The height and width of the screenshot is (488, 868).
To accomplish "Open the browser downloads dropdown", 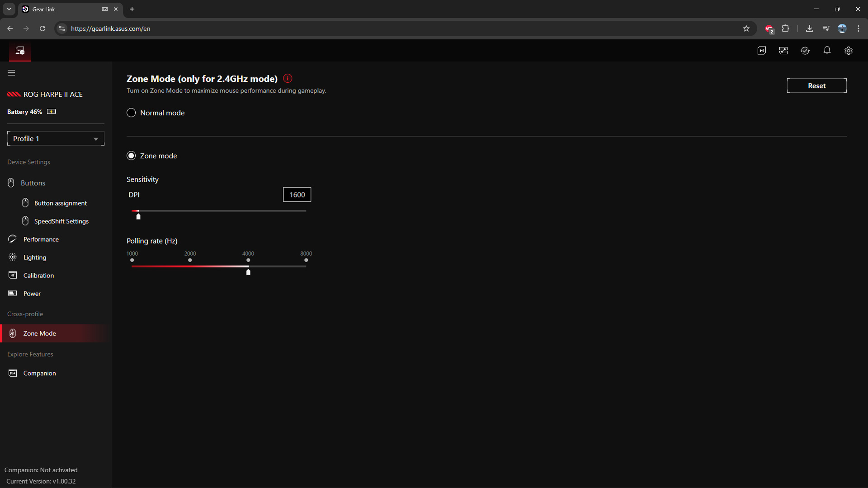I will pyautogui.click(x=809, y=28).
